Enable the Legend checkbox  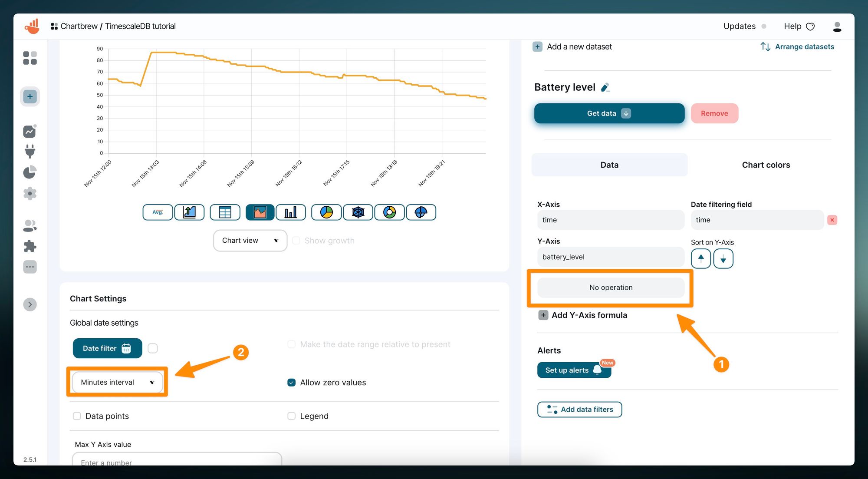(x=292, y=416)
